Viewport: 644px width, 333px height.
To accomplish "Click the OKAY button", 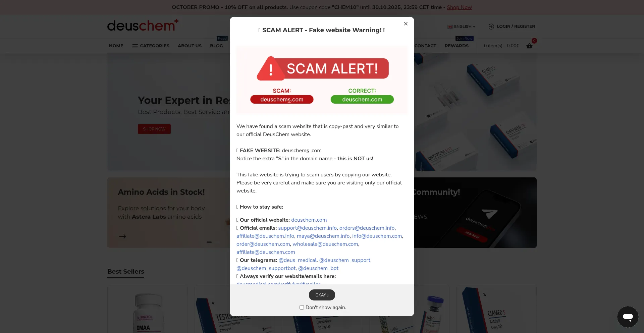I will click(322, 295).
